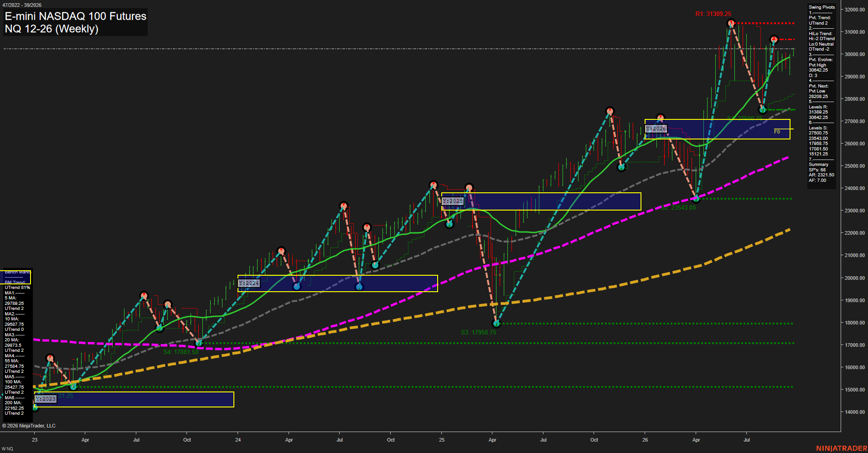This screenshot has width=868, height=453.
Task: Click the 29789.25 five-MA value
Action: click(14, 304)
